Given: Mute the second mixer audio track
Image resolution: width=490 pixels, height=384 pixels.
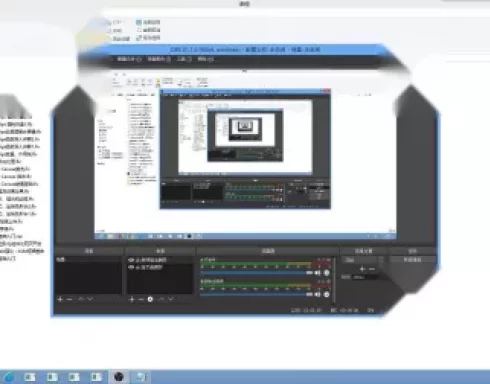Looking at the screenshot, I should click(x=317, y=295).
